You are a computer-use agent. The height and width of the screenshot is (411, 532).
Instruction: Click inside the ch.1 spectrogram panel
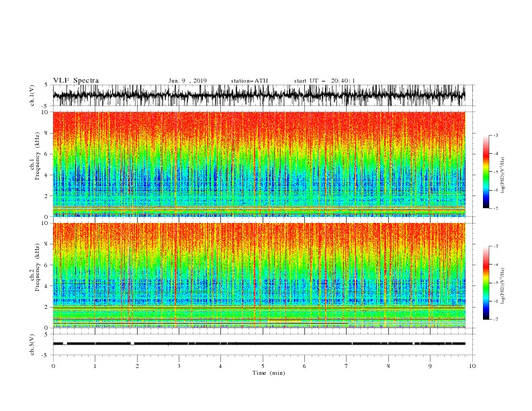coord(259,164)
